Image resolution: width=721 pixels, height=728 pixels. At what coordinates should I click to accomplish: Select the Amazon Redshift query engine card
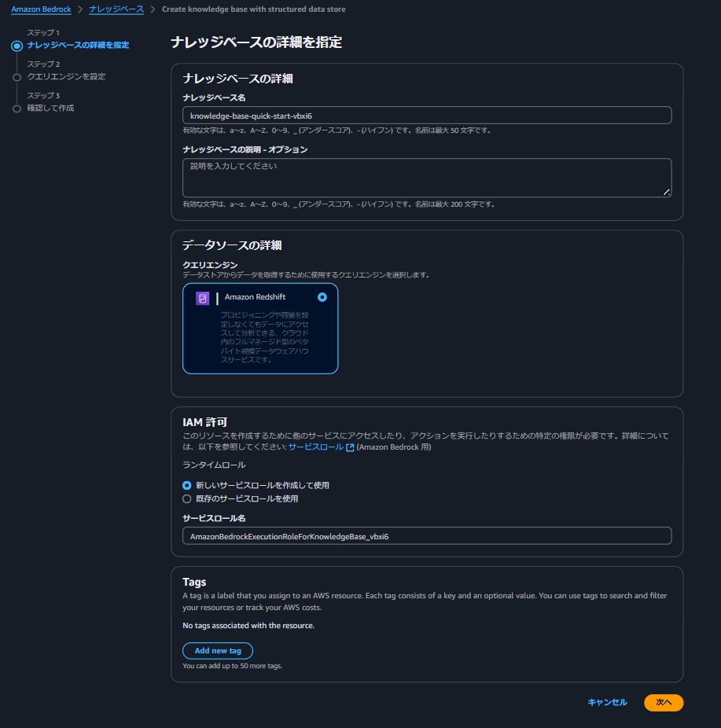pyautogui.click(x=260, y=329)
